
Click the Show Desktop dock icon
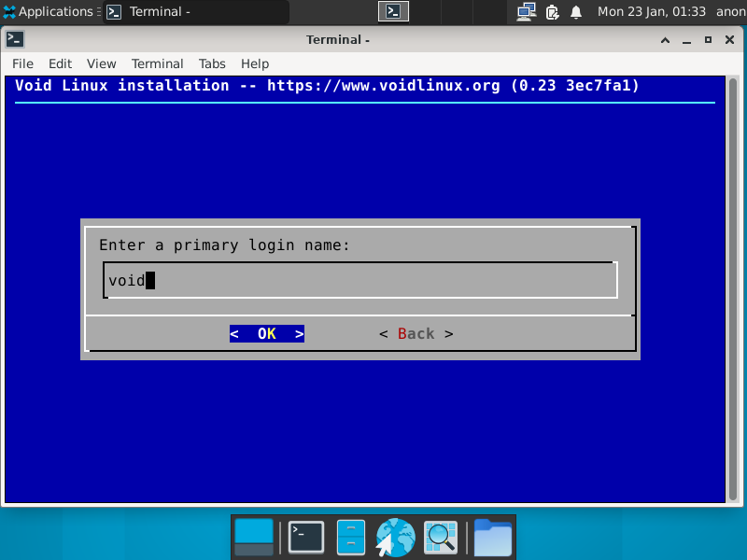(x=254, y=538)
